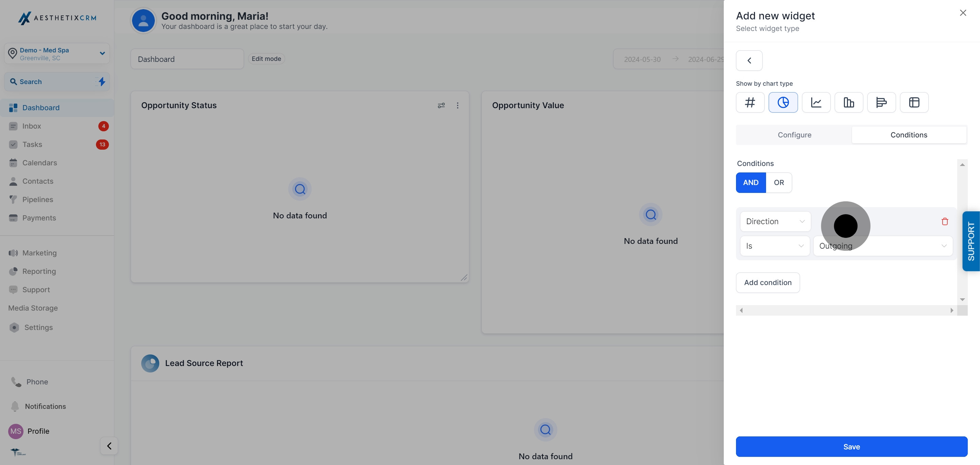Save the new widget
Screen dimensions: 980x465
pos(851,447)
